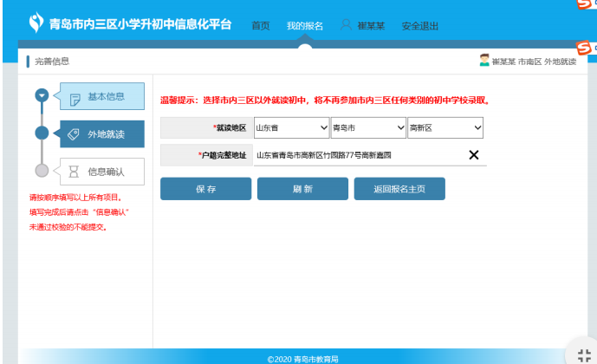The height and width of the screenshot is (364, 597).
Task: Click the profile icon in the info header
Action: [484, 61]
